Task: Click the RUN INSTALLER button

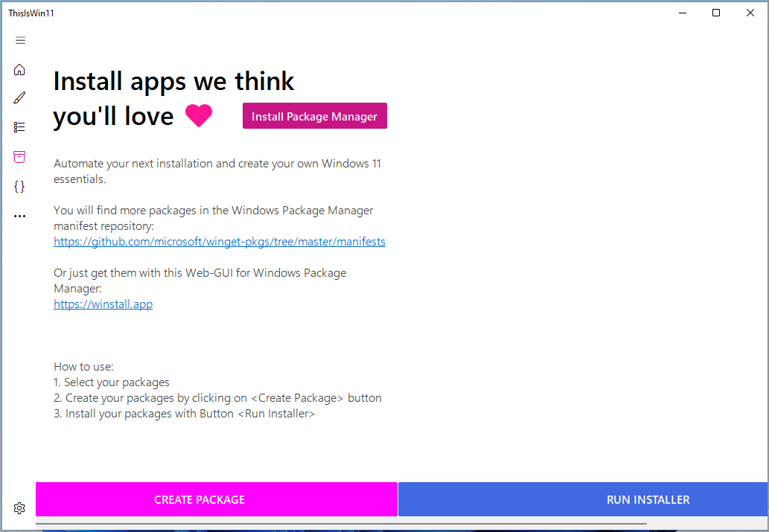Action: [x=583, y=499]
